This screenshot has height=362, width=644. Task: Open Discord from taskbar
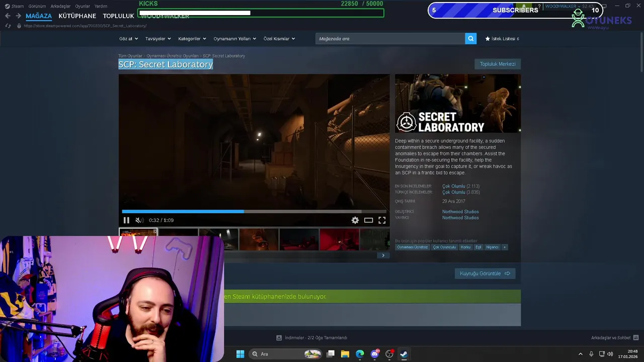coord(375,354)
